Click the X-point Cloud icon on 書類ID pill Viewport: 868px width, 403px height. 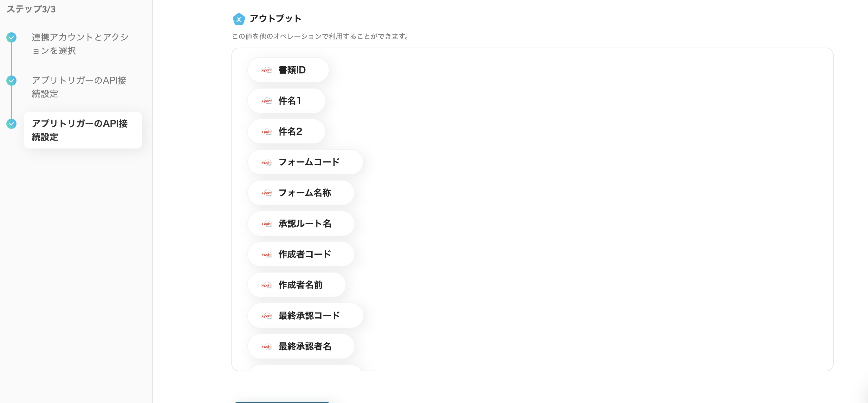point(267,70)
